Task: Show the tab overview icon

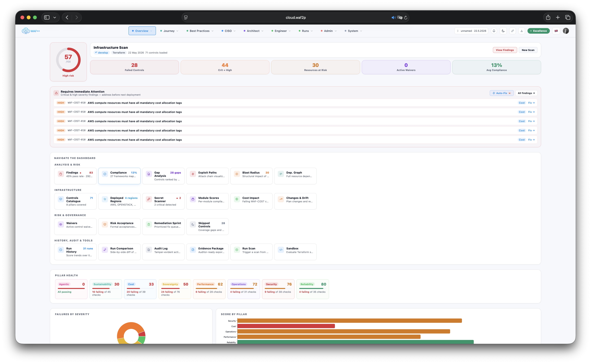Action: (x=568, y=17)
